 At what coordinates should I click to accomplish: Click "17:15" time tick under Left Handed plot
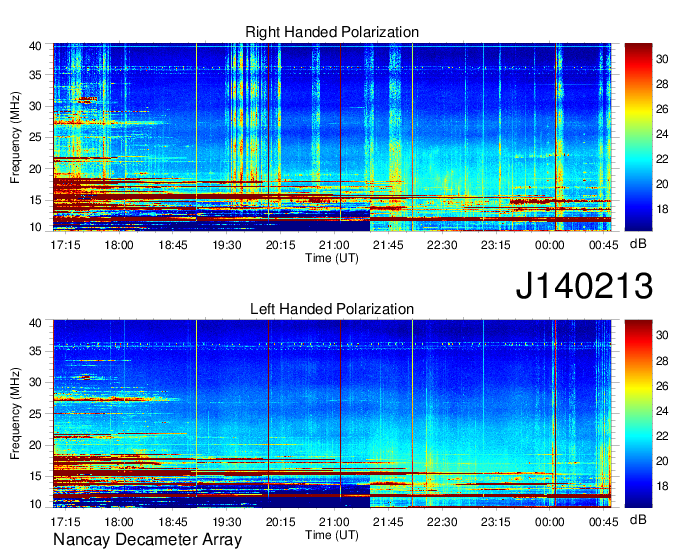pos(65,522)
